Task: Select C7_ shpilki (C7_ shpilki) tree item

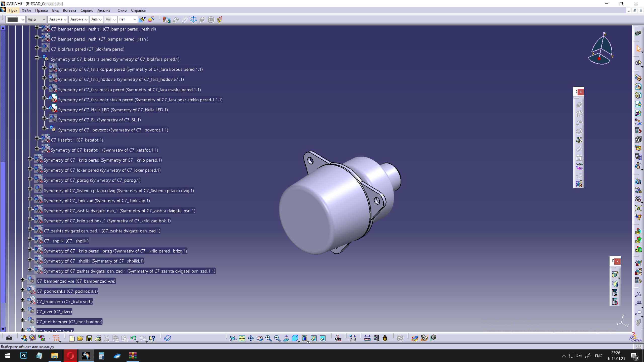Action: 66,241
